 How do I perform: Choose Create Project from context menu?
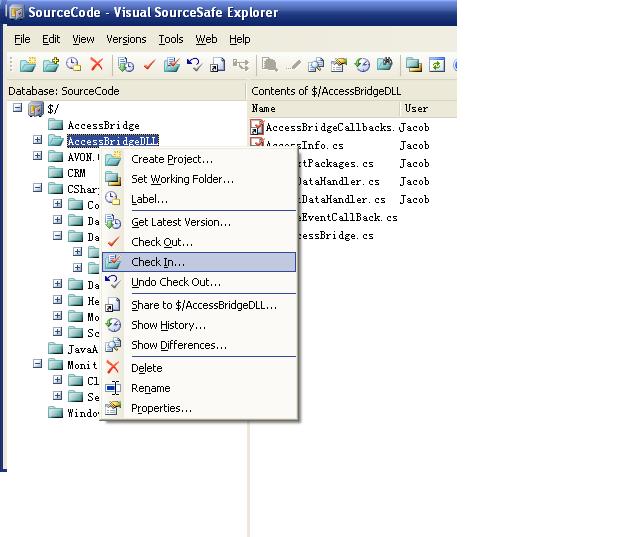[199, 159]
